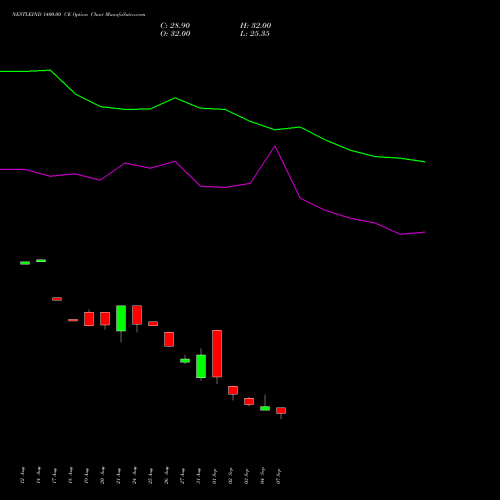Click the '14 Aug' date label
The width and height of the screenshot is (500, 500).
tap(39, 475)
